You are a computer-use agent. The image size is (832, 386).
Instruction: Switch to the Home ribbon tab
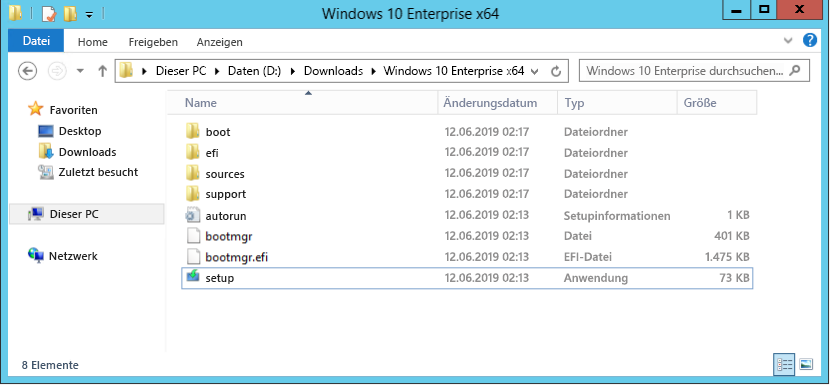[x=93, y=42]
